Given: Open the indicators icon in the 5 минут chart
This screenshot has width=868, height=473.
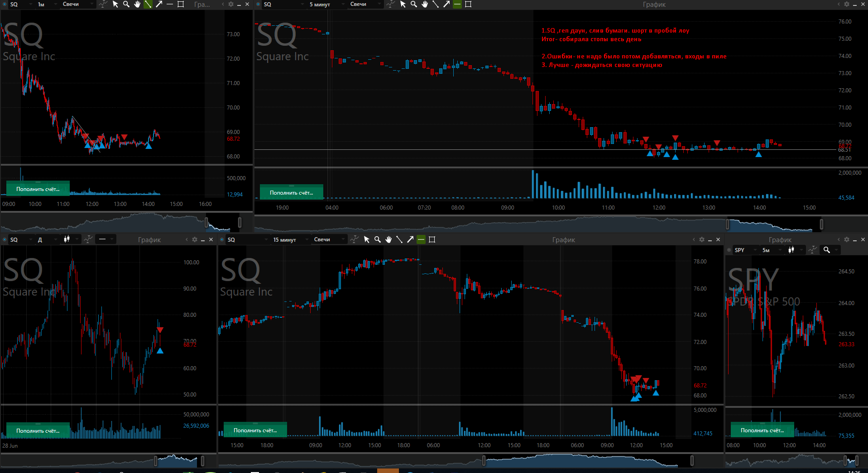Looking at the screenshot, I should pos(390,4).
